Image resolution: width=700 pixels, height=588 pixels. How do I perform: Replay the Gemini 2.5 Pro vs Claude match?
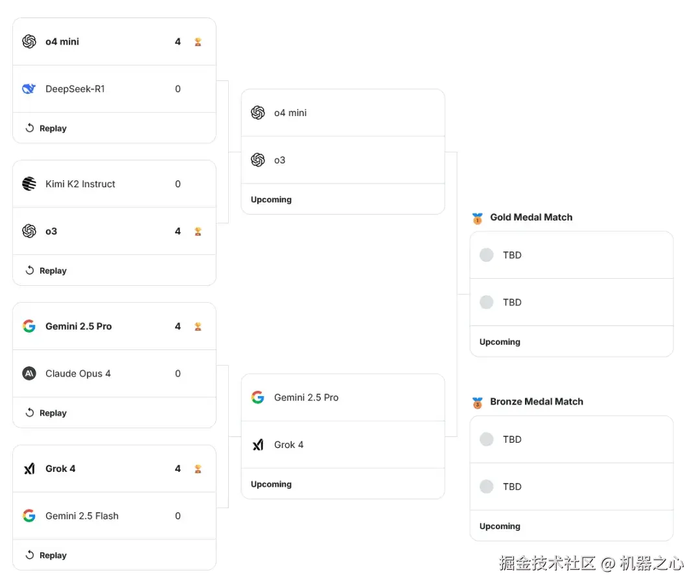click(46, 413)
